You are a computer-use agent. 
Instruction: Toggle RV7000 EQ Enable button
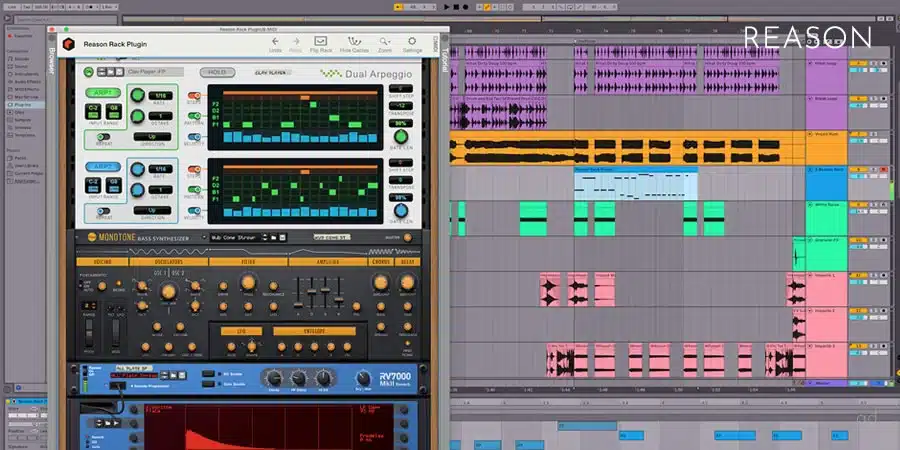208,373
